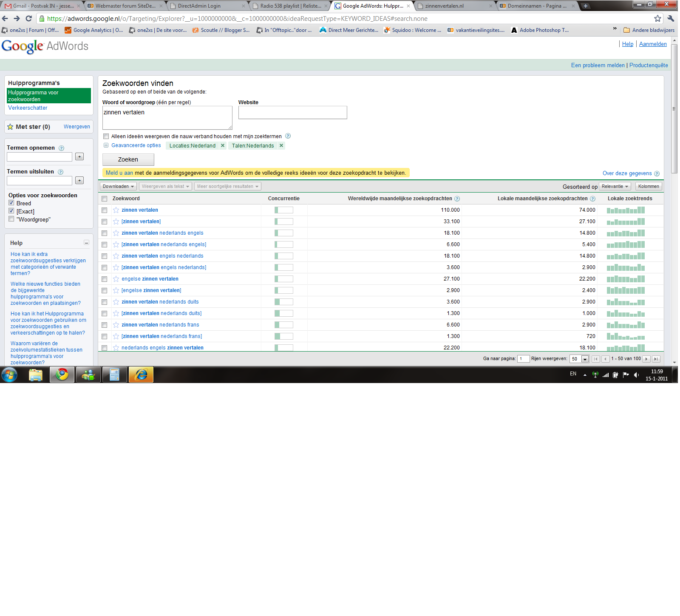Open 'Weergeven als tekst' dropdown

point(166,186)
